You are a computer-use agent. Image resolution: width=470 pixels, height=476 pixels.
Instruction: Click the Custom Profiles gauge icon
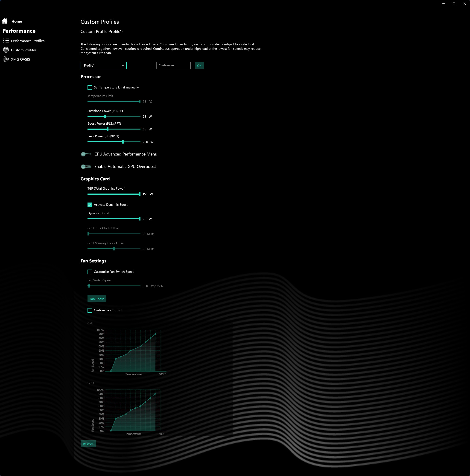[x=6, y=50]
